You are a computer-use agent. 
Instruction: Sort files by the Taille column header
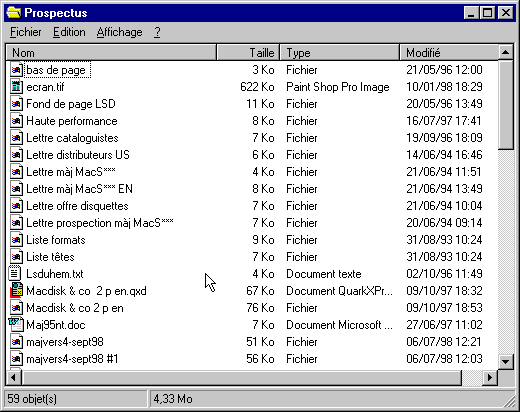248,53
